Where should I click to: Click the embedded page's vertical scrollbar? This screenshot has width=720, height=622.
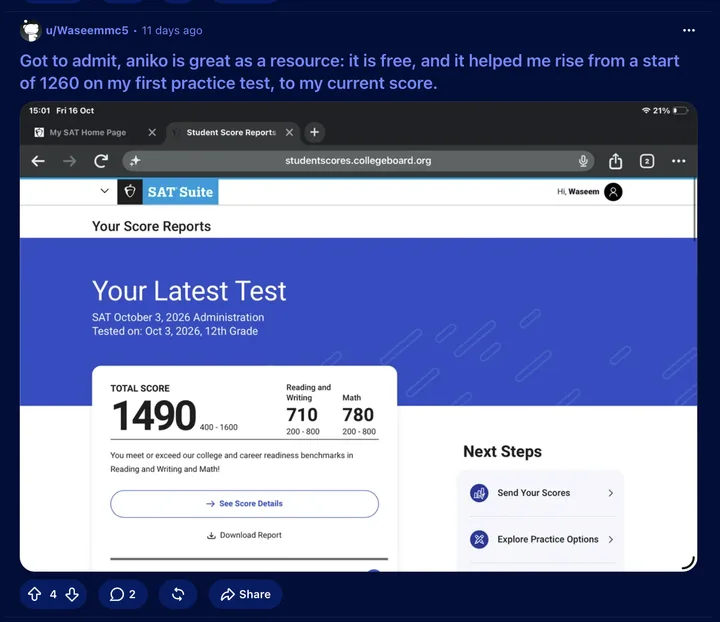click(695, 209)
